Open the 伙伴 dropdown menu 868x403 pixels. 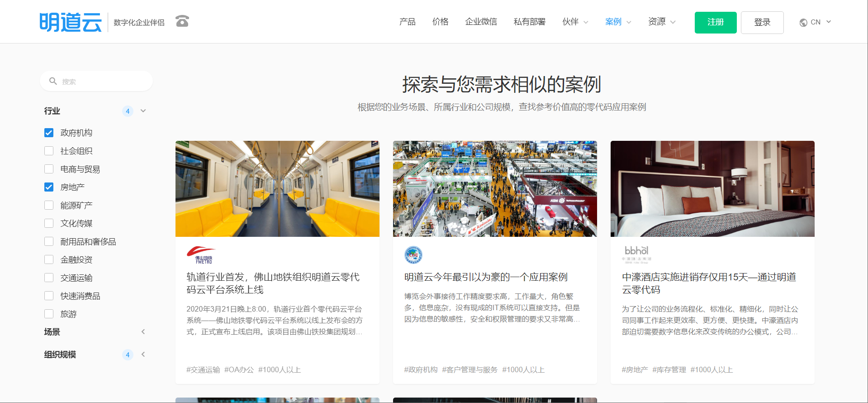tap(575, 22)
